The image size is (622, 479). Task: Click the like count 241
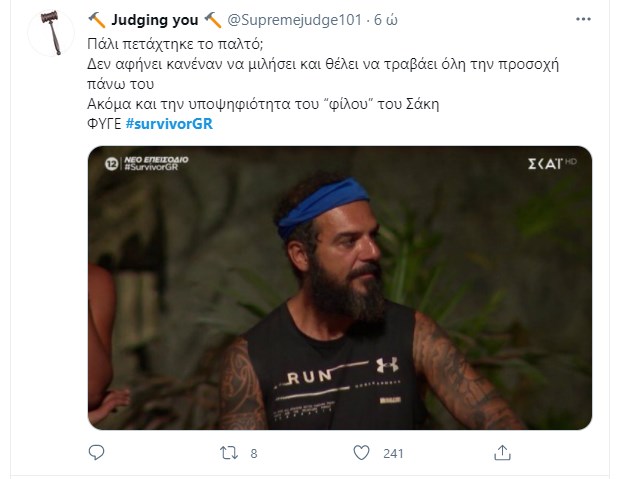[393, 454]
